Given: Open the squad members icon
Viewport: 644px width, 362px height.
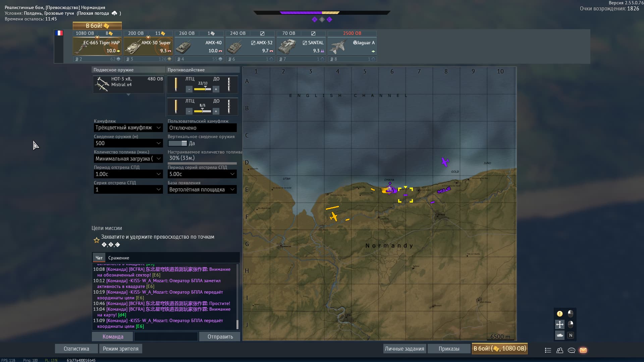Looking at the screenshot, I should click(559, 350).
